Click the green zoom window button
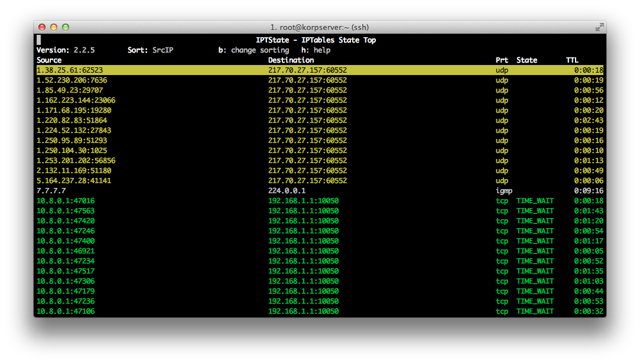Viewport: 640px width, 364px height. click(x=66, y=27)
